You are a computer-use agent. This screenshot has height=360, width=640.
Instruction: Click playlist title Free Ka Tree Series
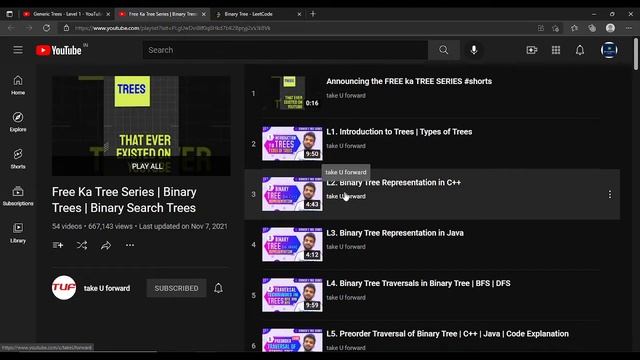124,200
